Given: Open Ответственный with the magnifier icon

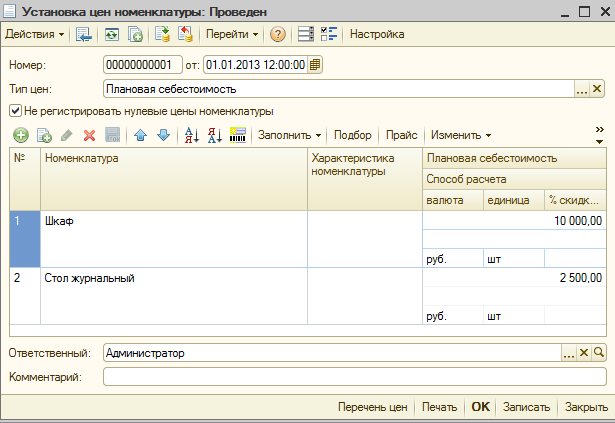Looking at the screenshot, I should click(x=599, y=353).
